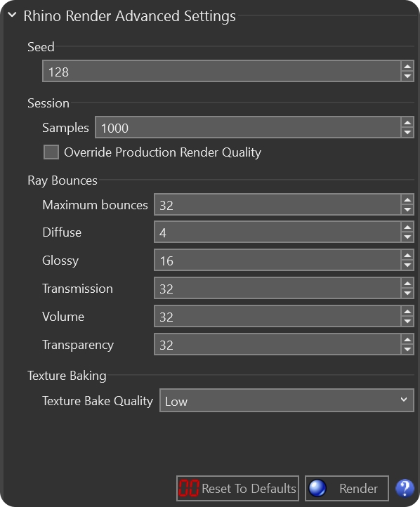Click the Override Production Render Quality label

pos(162,152)
